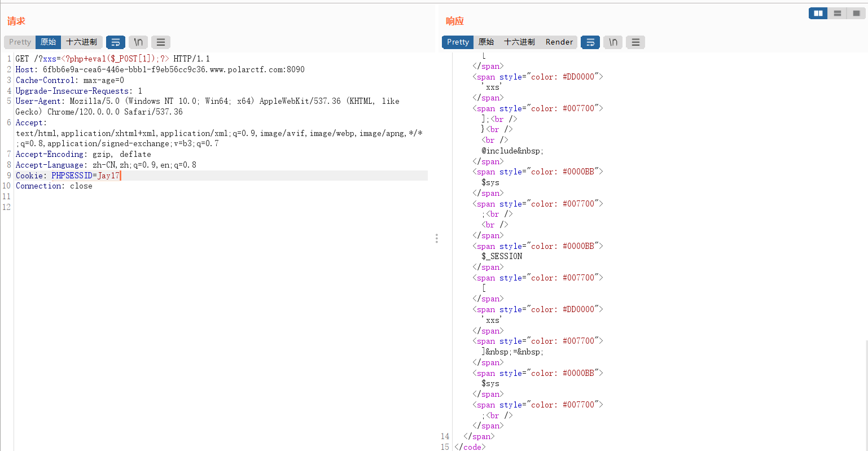Click the 请求 panel heading
Image resolution: width=868 pixels, height=451 pixels.
point(16,21)
